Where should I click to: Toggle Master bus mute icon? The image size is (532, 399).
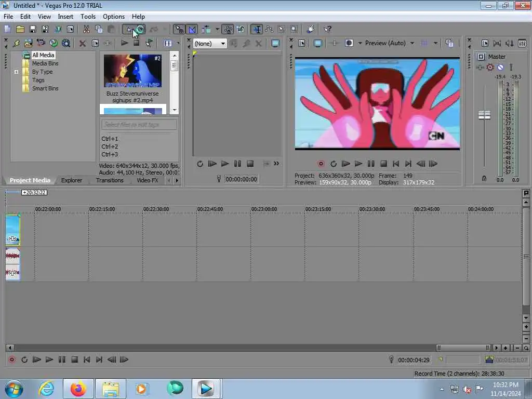(x=500, y=67)
